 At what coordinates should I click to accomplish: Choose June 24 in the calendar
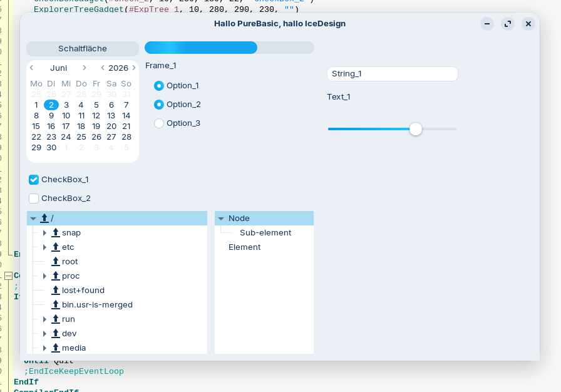pos(66,137)
